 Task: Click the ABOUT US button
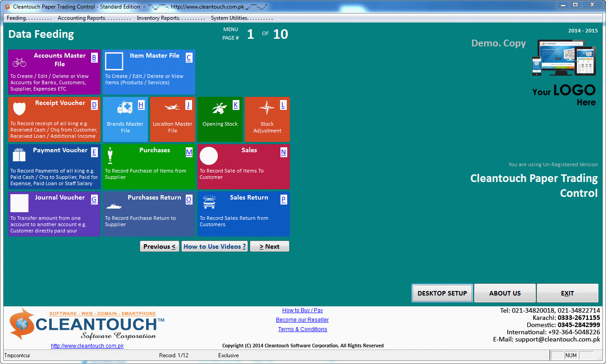(x=505, y=293)
